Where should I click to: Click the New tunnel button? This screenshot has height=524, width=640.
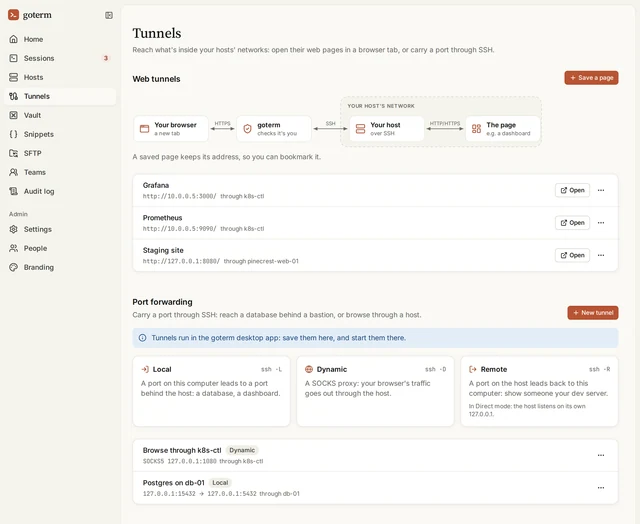pyautogui.click(x=593, y=313)
